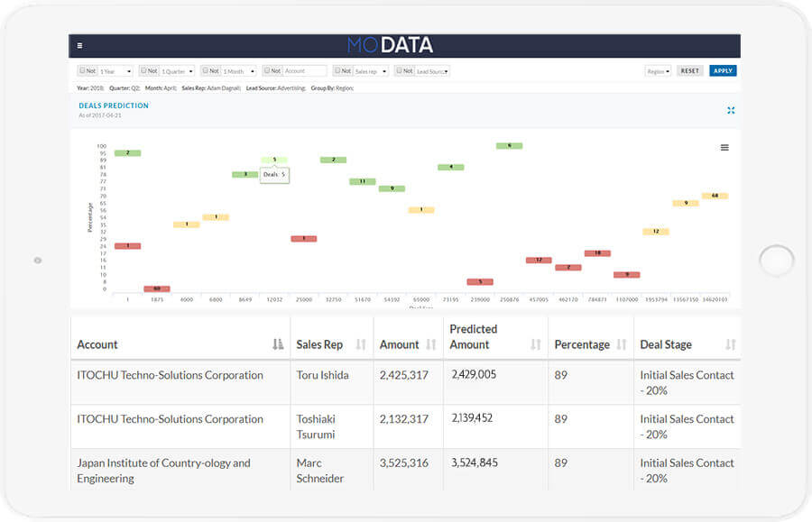Click the MODATA logo in header
The height and width of the screenshot is (522, 812).
(x=390, y=45)
